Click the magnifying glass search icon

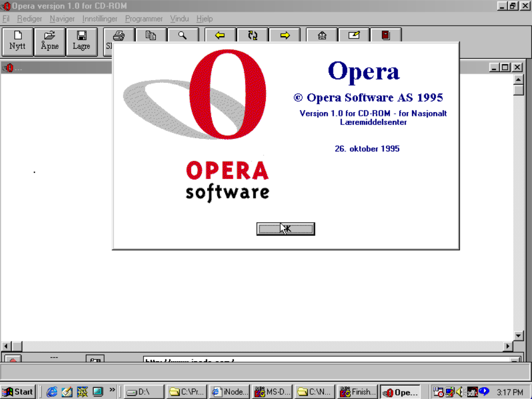182,36
